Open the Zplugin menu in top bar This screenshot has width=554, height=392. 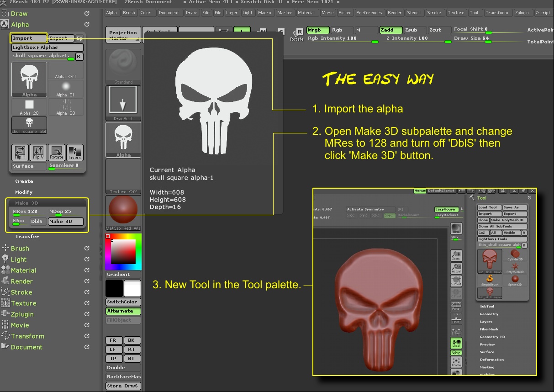[522, 13]
